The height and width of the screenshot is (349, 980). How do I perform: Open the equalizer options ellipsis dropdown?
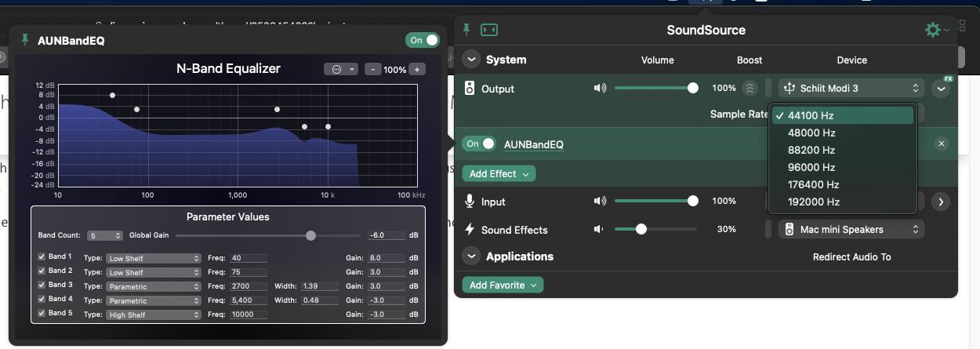pyautogui.click(x=341, y=69)
